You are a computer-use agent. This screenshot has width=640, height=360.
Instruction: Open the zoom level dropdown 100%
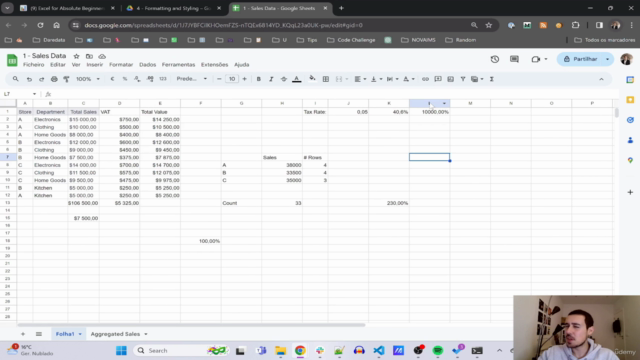click(x=87, y=79)
